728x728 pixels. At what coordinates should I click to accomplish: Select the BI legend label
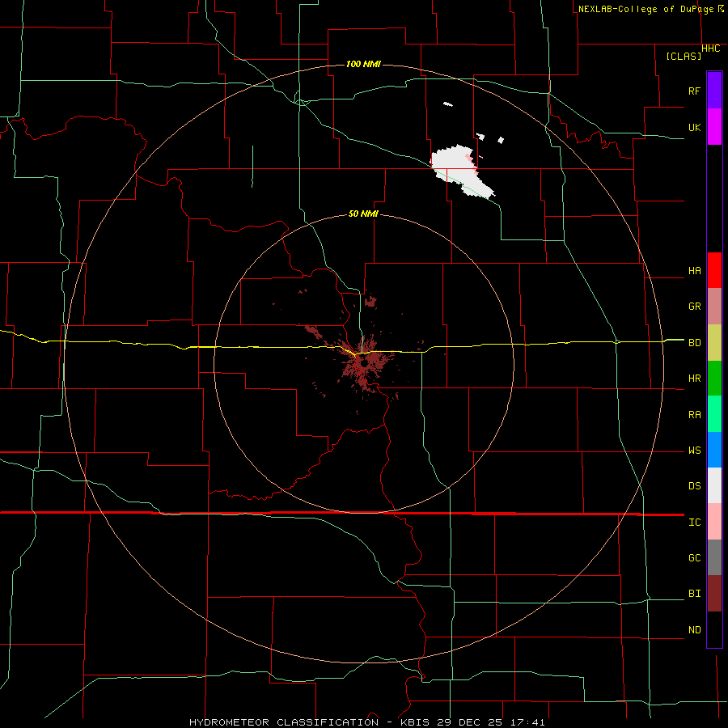click(694, 594)
